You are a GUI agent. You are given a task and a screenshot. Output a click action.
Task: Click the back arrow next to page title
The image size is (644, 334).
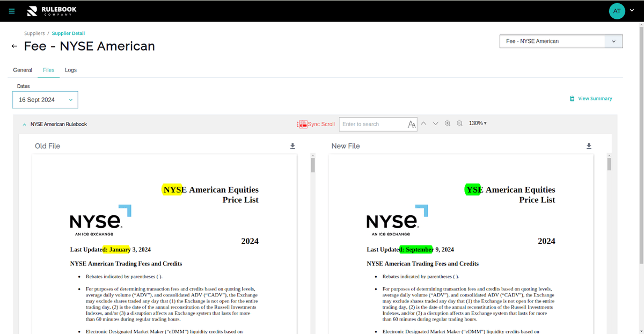pos(13,46)
